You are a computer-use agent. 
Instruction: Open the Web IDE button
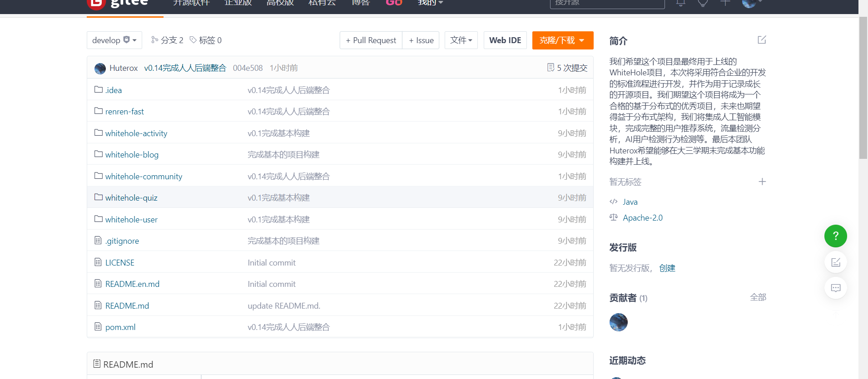click(505, 40)
